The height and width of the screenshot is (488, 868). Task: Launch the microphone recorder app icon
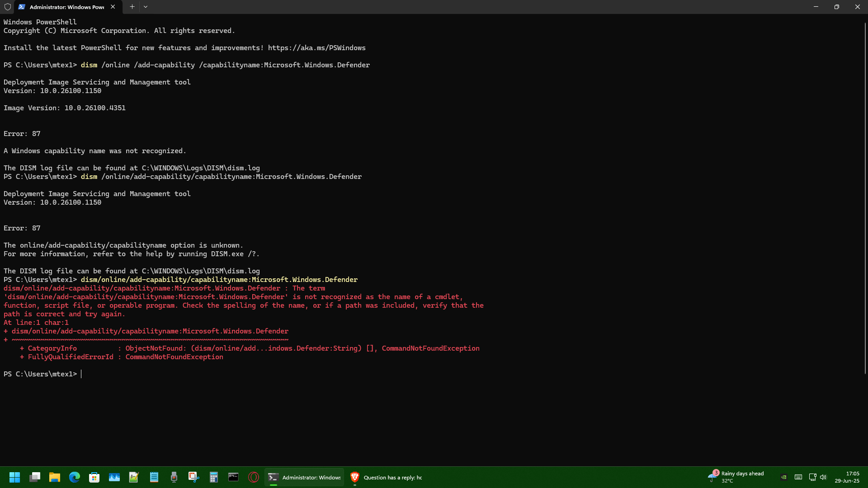point(174,477)
